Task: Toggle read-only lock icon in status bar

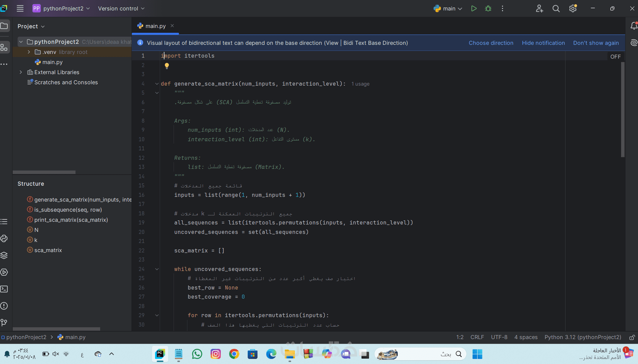Action: [x=632, y=337]
